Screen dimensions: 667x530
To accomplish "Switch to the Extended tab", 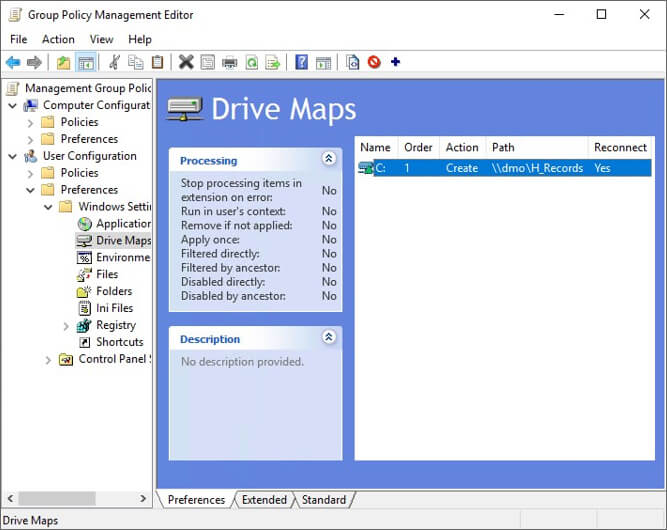I will [264, 500].
